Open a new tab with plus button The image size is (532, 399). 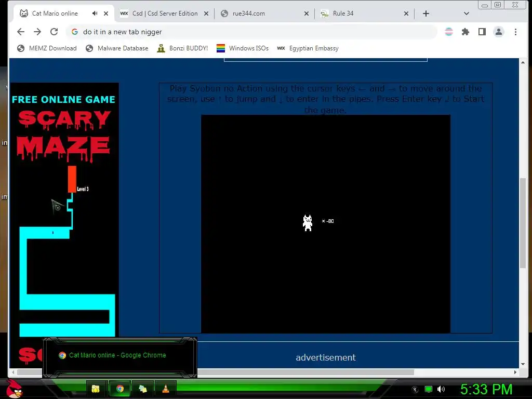pyautogui.click(x=426, y=14)
